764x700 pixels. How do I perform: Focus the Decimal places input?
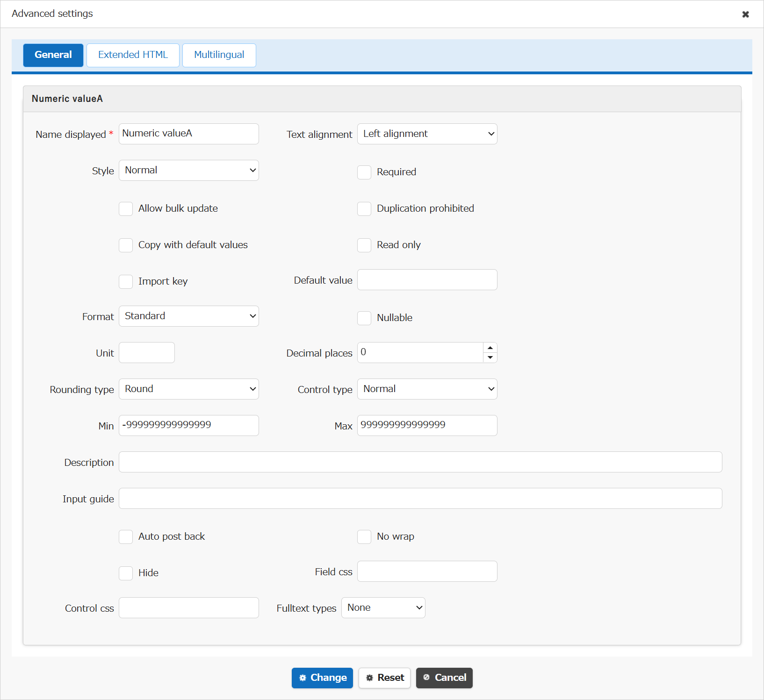(420, 353)
